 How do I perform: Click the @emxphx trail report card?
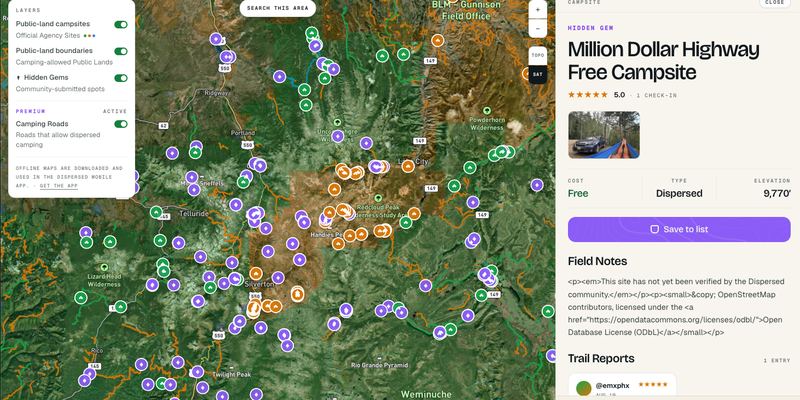point(622,386)
